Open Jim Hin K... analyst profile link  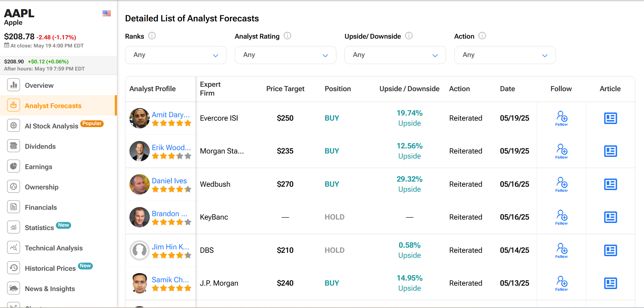point(170,247)
